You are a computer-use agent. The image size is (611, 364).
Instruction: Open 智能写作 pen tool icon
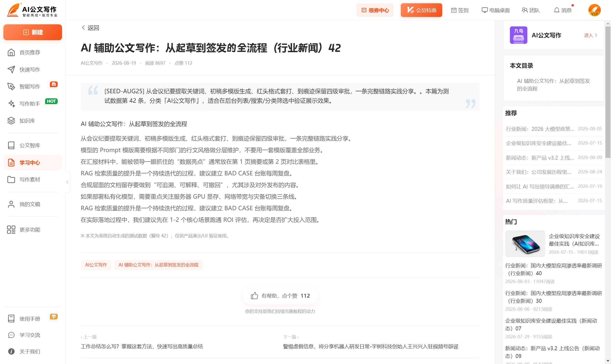coord(11,87)
